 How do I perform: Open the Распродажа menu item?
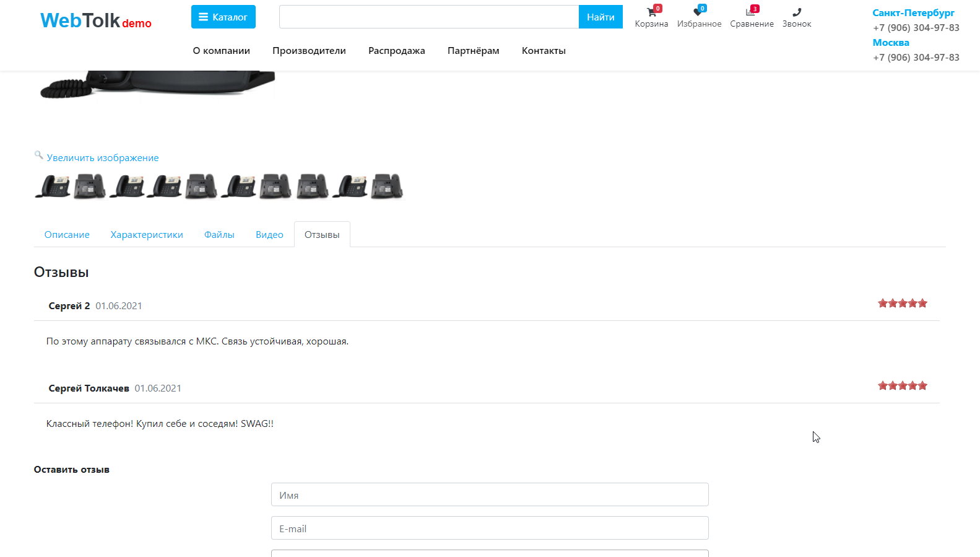[x=396, y=51]
